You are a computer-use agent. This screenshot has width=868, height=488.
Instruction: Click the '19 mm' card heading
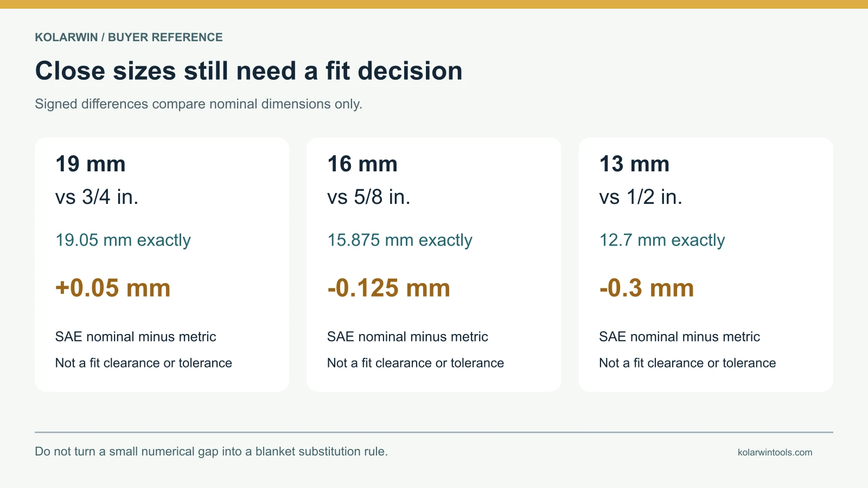click(x=91, y=164)
